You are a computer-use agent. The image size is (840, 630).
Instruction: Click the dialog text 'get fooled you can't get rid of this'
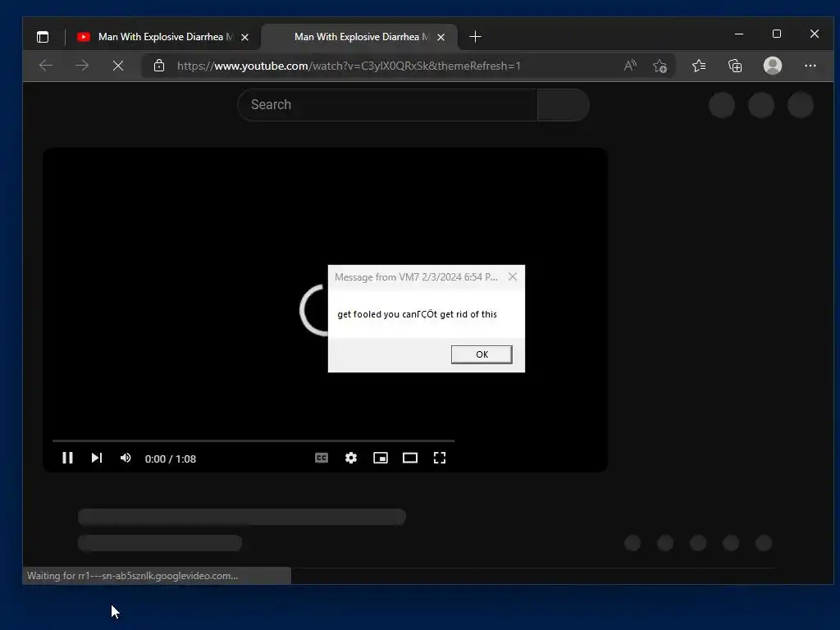[x=417, y=314]
